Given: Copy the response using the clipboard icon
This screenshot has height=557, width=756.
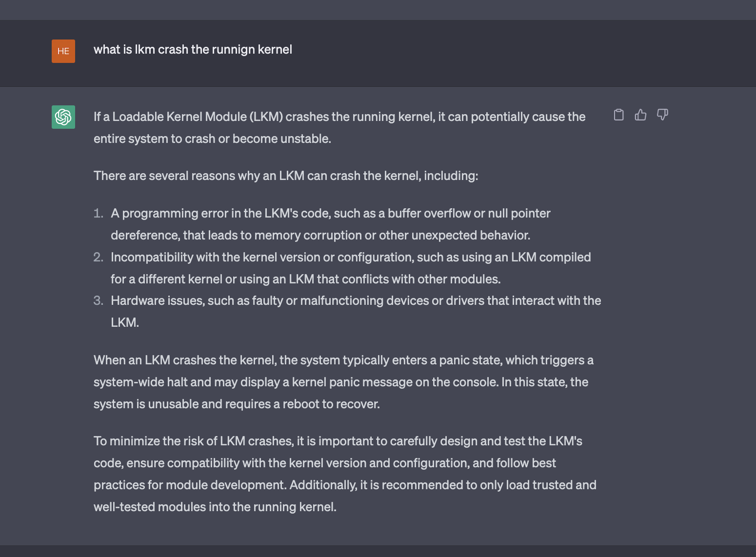Looking at the screenshot, I should [618, 115].
